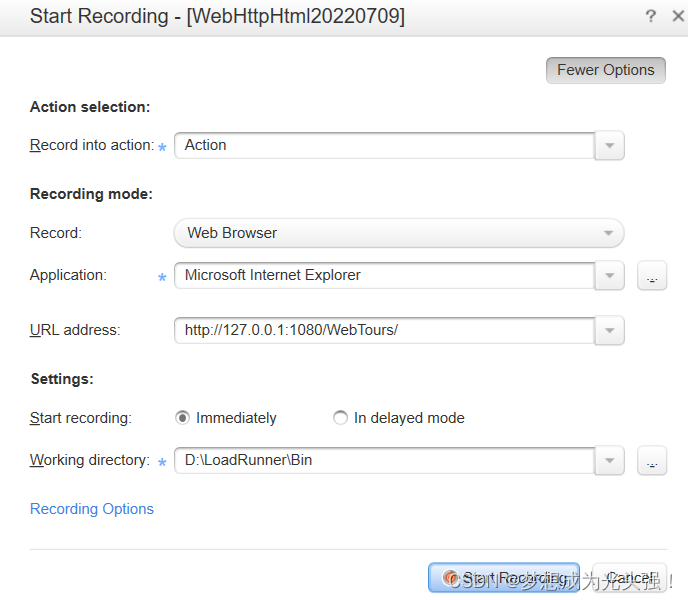The width and height of the screenshot is (688, 600).
Task: Click the Cancel button
Action: [630, 578]
